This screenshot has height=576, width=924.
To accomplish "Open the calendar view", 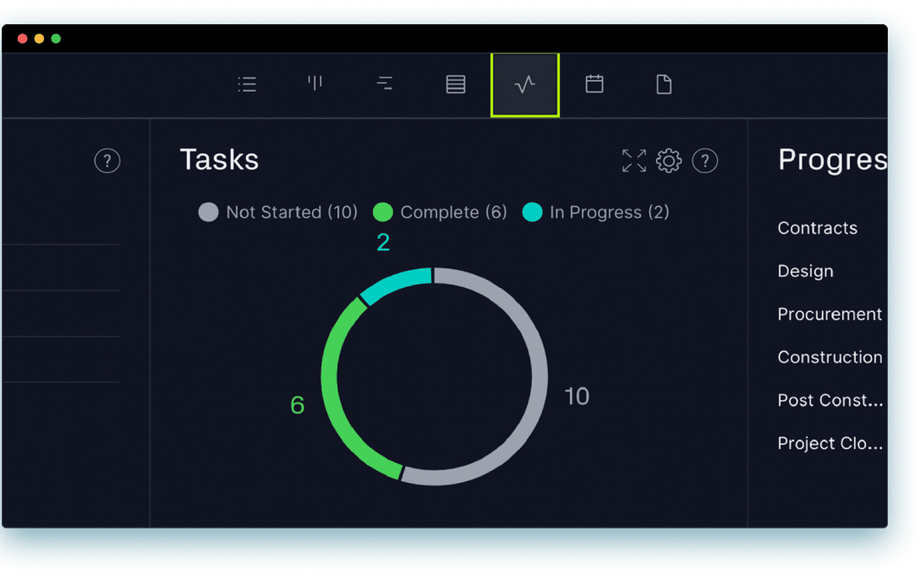I will (594, 84).
